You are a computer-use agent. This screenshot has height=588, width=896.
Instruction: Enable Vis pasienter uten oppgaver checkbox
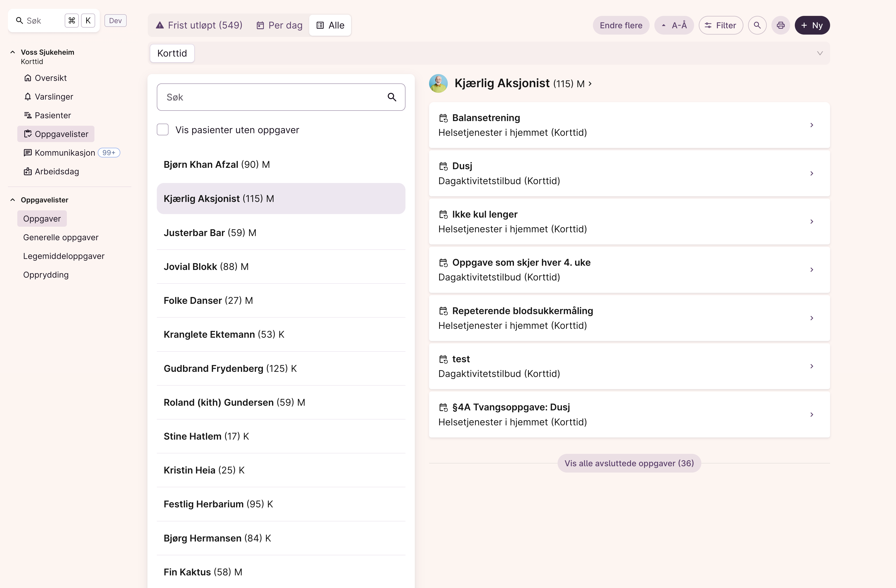(163, 130)
